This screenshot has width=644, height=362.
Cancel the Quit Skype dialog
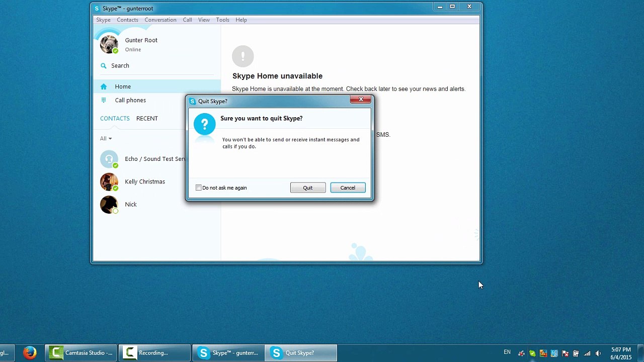[348, 188]
